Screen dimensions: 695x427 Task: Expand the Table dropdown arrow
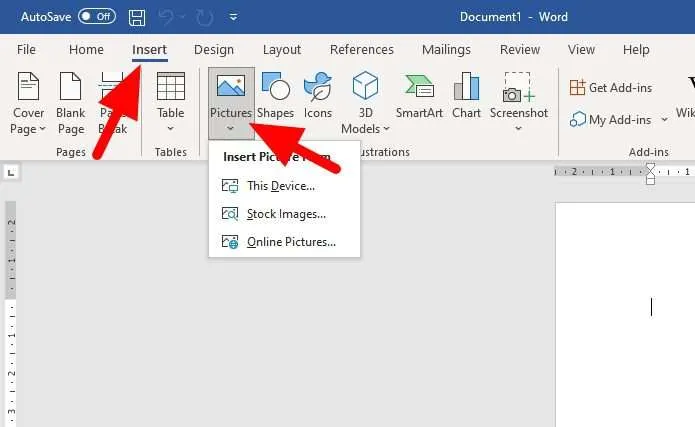(x=171, y=129)
